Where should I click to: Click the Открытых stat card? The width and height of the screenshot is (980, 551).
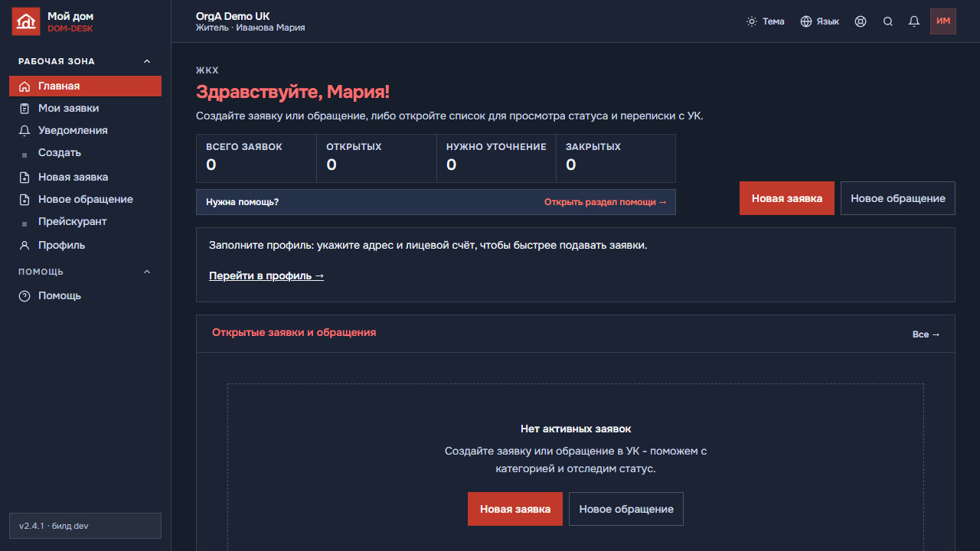pyautogui.click(x=377, y=158)
